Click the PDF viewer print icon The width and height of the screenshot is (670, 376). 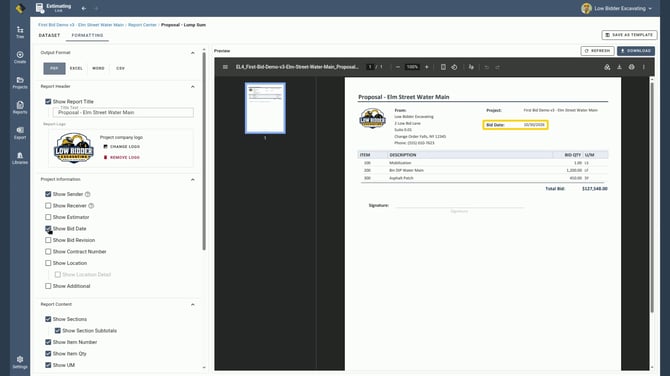point(632,67)
